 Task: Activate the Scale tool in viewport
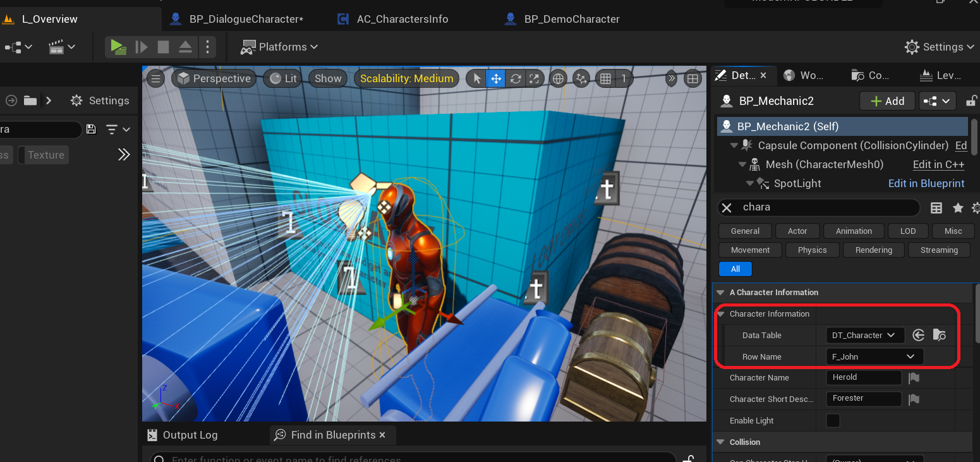pyautogui.click(x=535, y=78)
